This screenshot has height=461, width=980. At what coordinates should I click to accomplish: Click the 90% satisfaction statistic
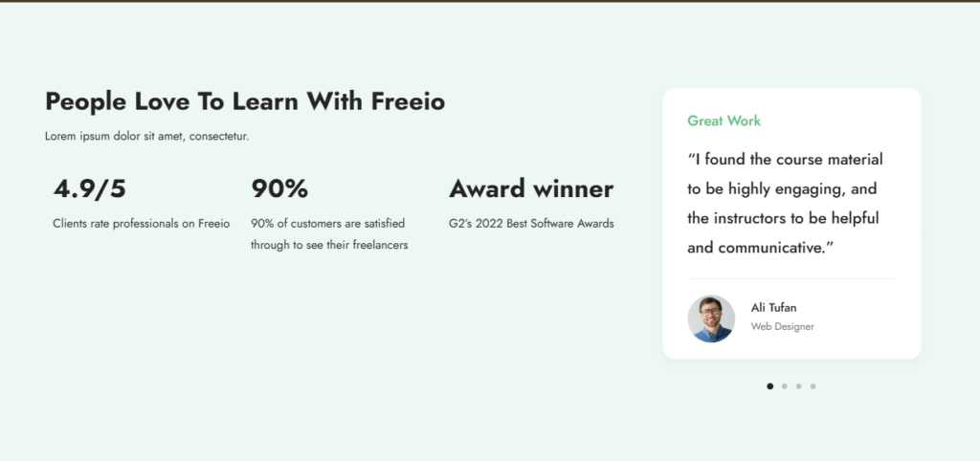tap(279, 189)
